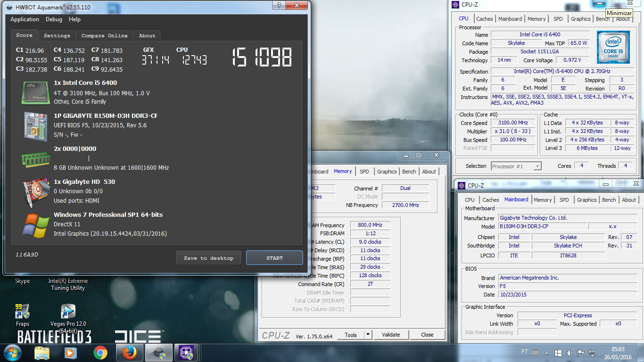The width and height of the screenshot is (644, 362).
Task: Show hidden tray icons arrow
Action: click(548, 353)
